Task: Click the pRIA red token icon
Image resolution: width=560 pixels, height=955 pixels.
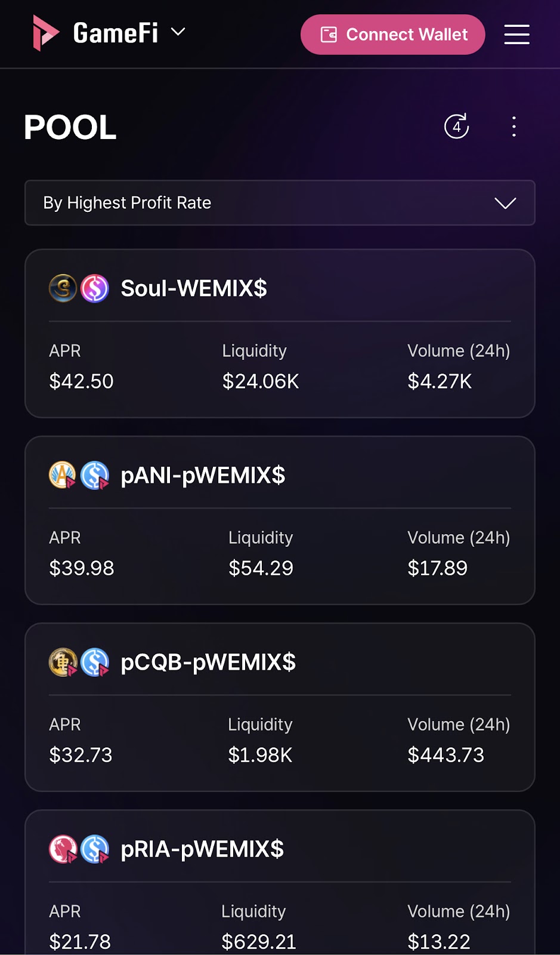Action: [x=63, y=849]
